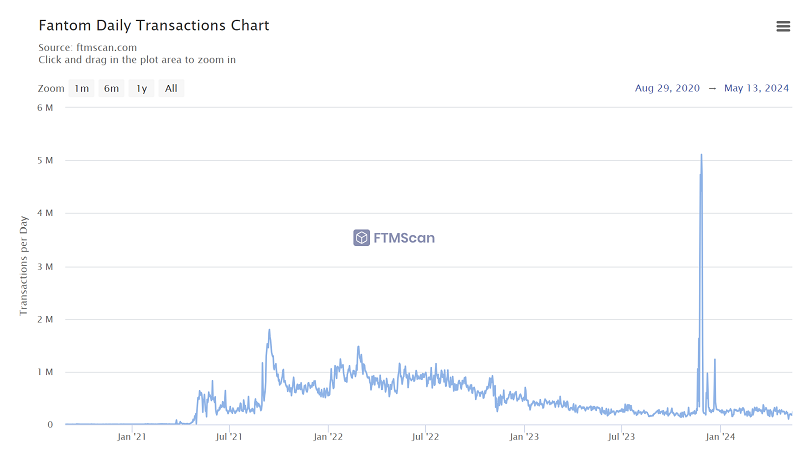Click the Fantom Daily Transactions Chart title
This screenshot has width=800, height=454.
coord(153,25)
